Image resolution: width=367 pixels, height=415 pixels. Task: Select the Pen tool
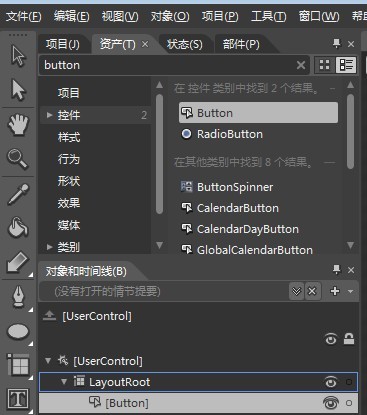[18, 297]
